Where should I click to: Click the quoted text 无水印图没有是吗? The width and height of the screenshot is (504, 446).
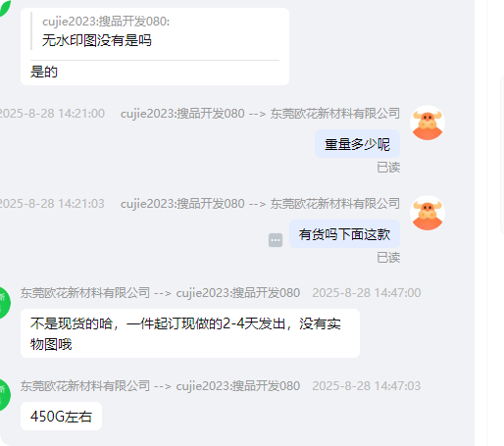click(97, 40)
